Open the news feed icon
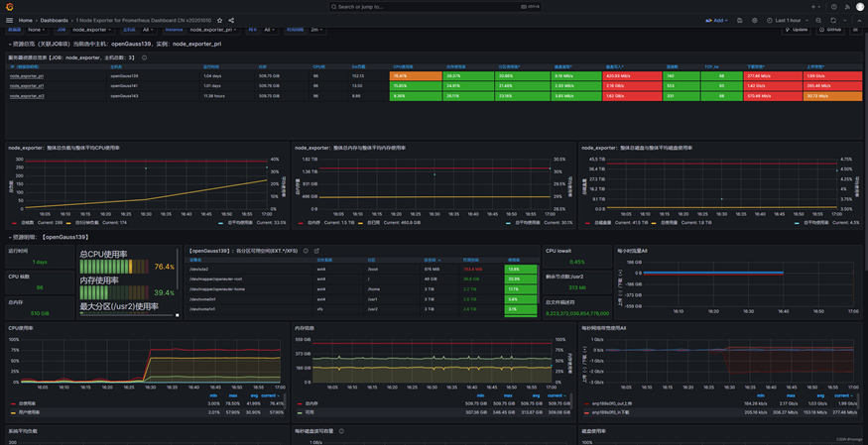Image resolution: width=868 pixels, height=445 pixels. 846,6
